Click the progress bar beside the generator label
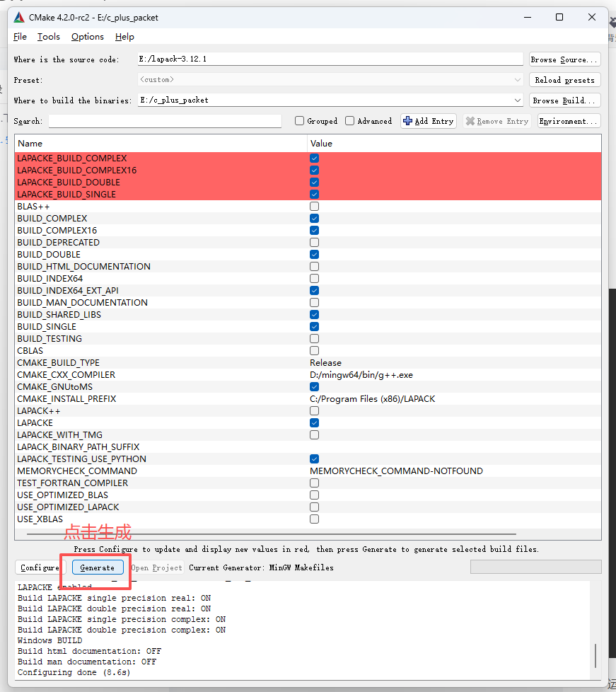The image size is (616, 692). [x=535, y=567]
